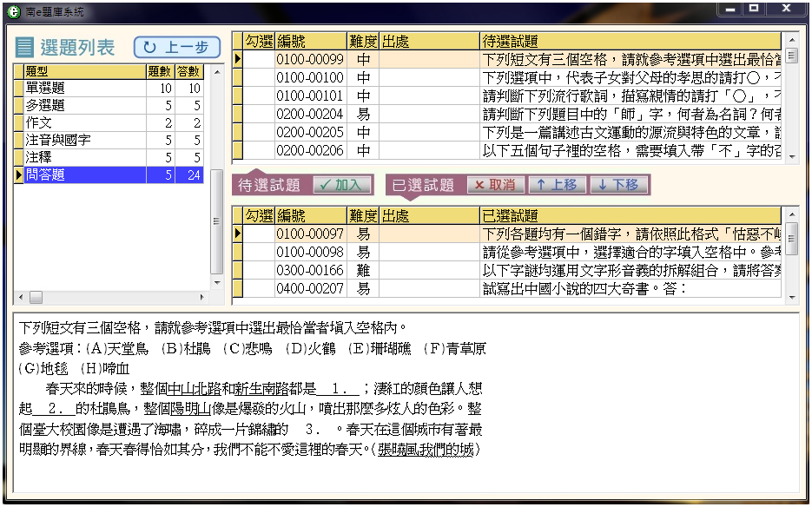This screenshot has width=812, height=507.
Task: Click the question type list horizontal scrollbar
Action: click(x=113, y=297)
